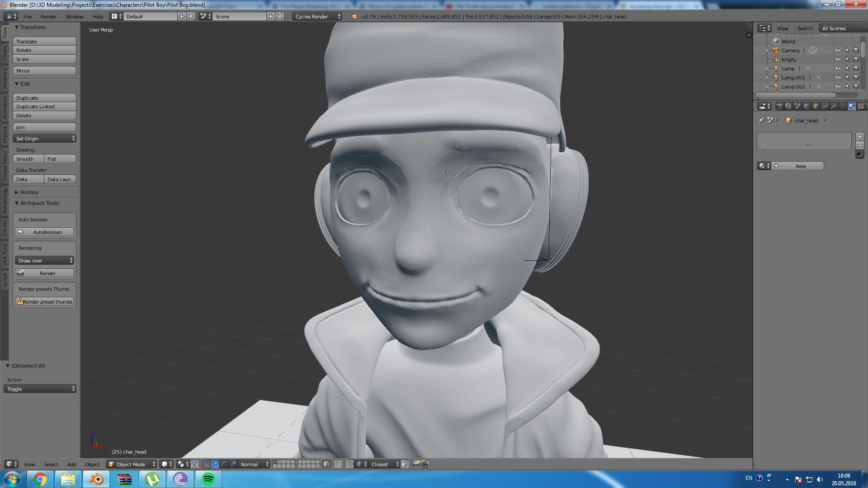Toggle selectability of Lamp.001 in outliner
Screen dimensions: 868x488
847,77
